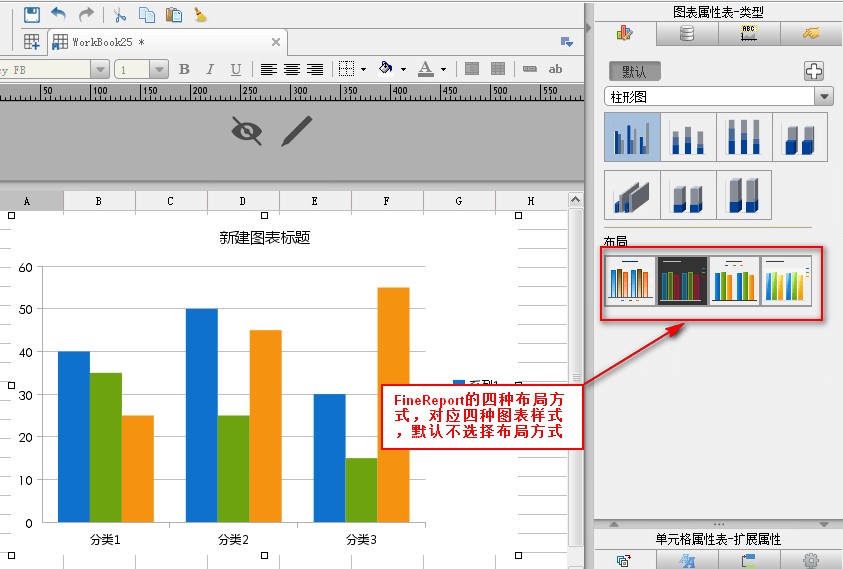
Task: Copy the selection
Action: 147,15
